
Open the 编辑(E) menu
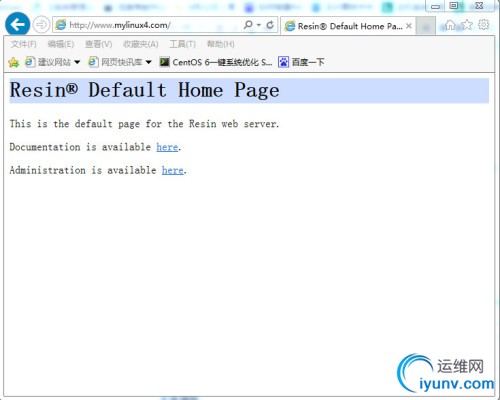point(61,44)
